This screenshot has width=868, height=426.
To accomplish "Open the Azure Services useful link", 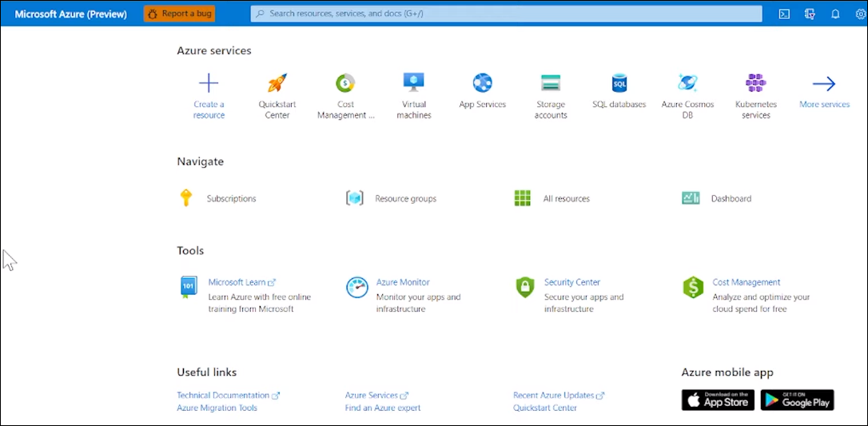I will (x=376, y=396).
